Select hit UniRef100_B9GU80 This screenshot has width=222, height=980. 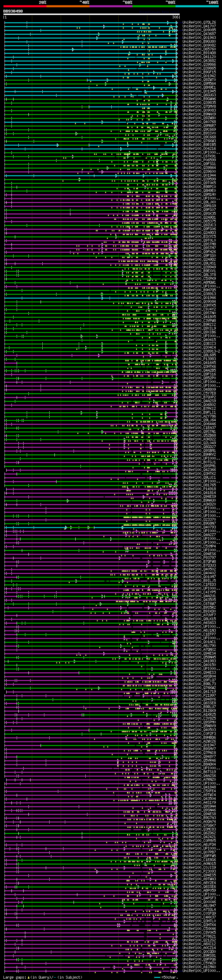[x=199, y=41]
